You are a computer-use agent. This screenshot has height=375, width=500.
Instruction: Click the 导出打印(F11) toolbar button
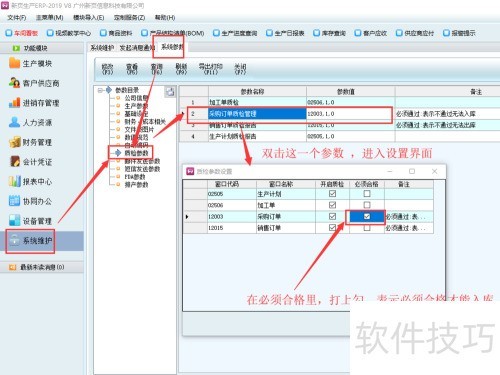coord(210,69)
